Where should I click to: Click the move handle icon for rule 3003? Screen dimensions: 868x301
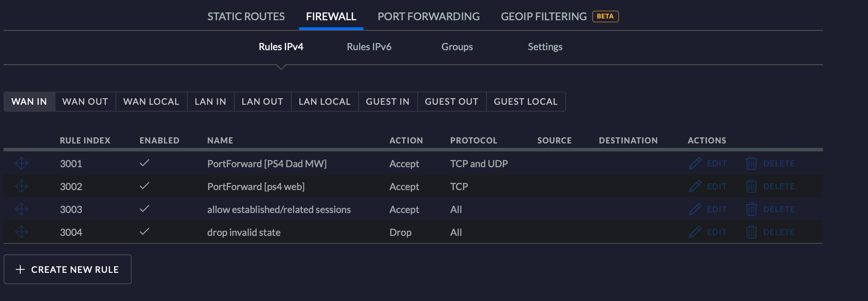click(x=22, y=209)
